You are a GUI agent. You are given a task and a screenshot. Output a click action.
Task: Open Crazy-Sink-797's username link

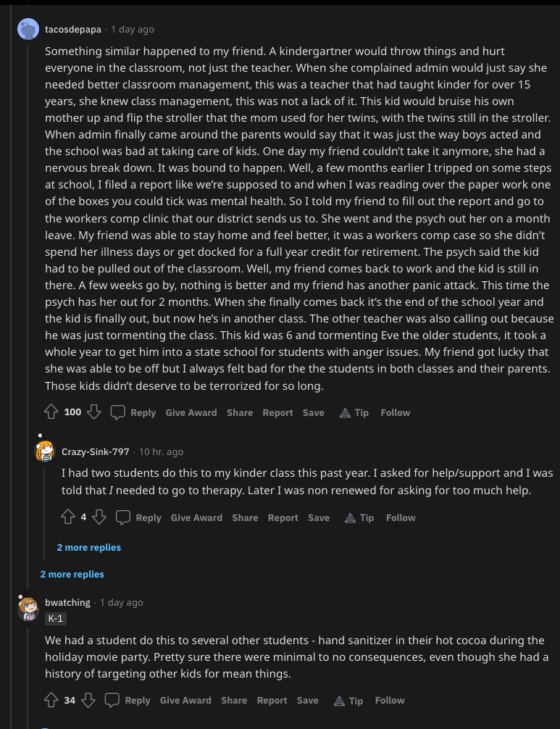click(96, 452)
